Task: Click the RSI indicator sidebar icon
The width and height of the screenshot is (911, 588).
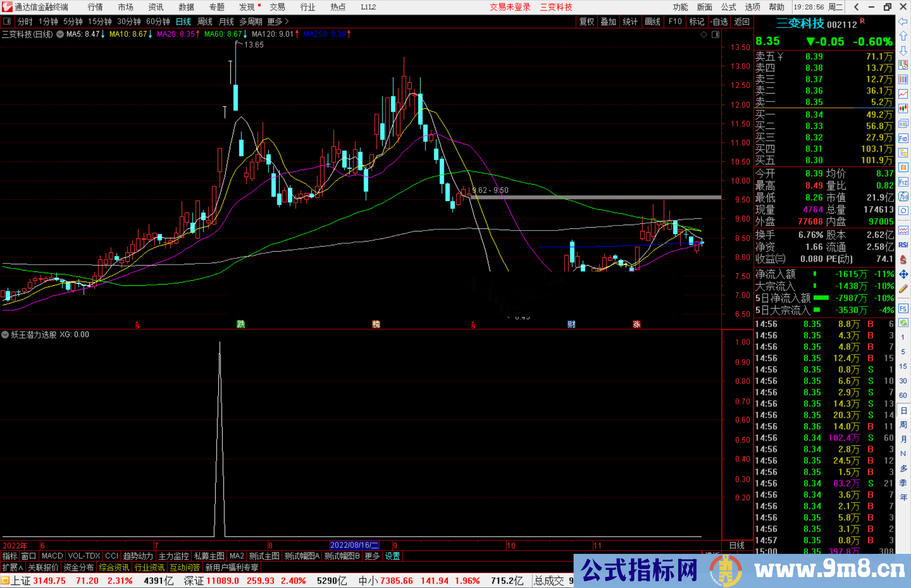Action: (x=903, y=245)
